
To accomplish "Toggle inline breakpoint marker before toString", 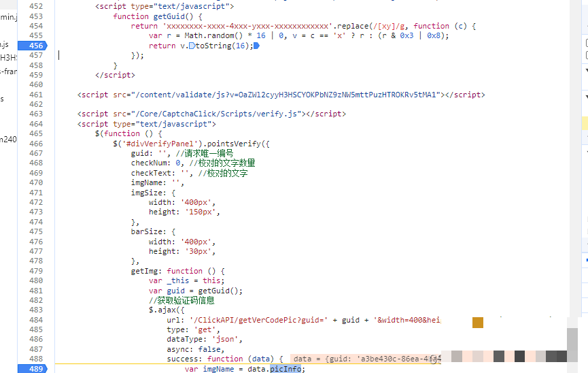I will 192,46.
